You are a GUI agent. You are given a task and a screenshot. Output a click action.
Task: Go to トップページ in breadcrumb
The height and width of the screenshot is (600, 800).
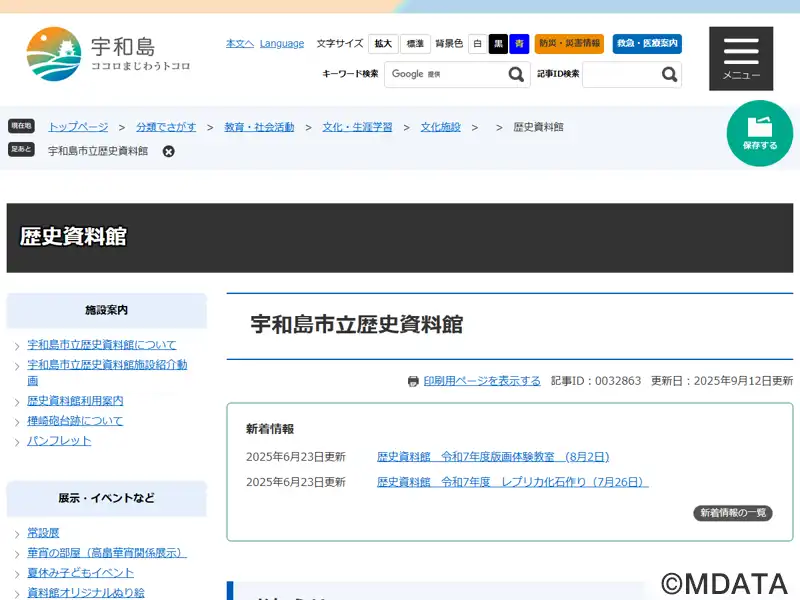click(78, 127)
